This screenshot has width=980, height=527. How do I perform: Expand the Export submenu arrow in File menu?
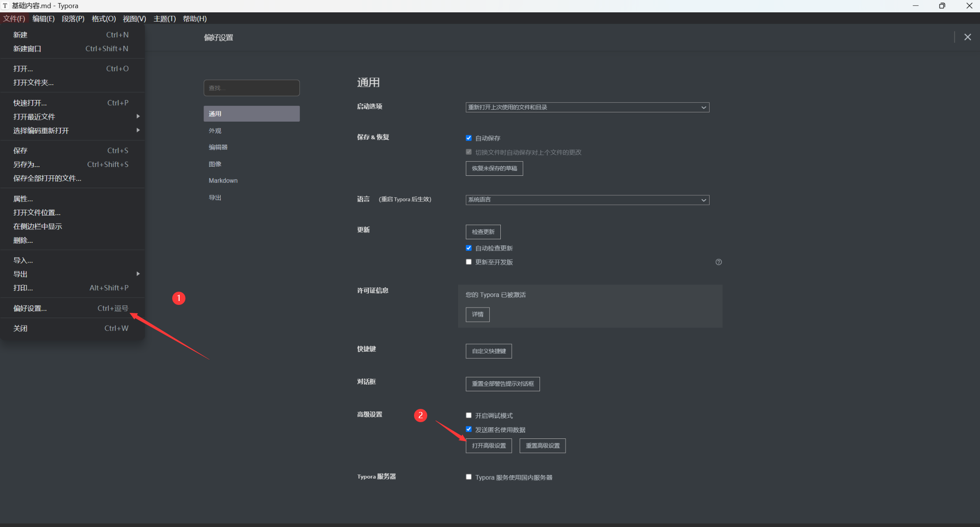(x=138, y=274)
